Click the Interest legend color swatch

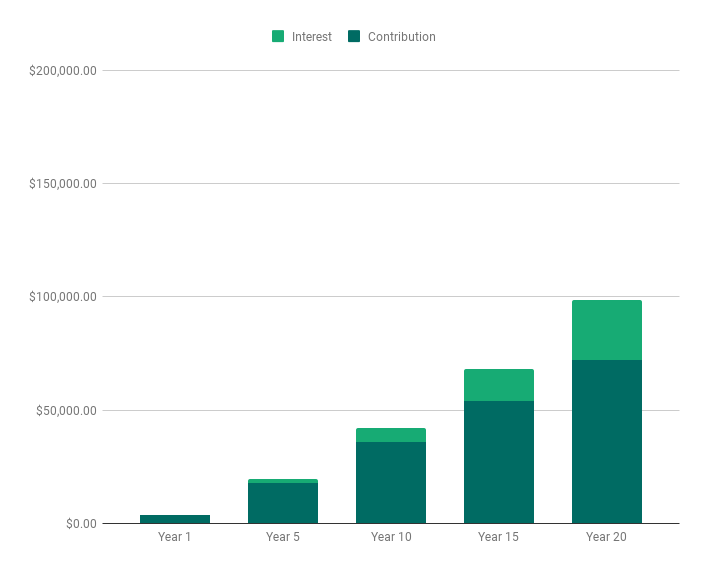coord(278,37)
